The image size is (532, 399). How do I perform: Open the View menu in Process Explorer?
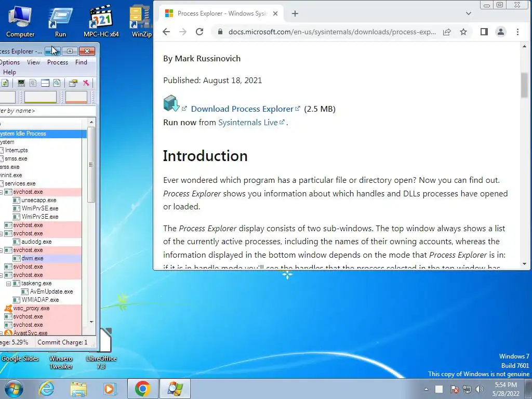33,62
